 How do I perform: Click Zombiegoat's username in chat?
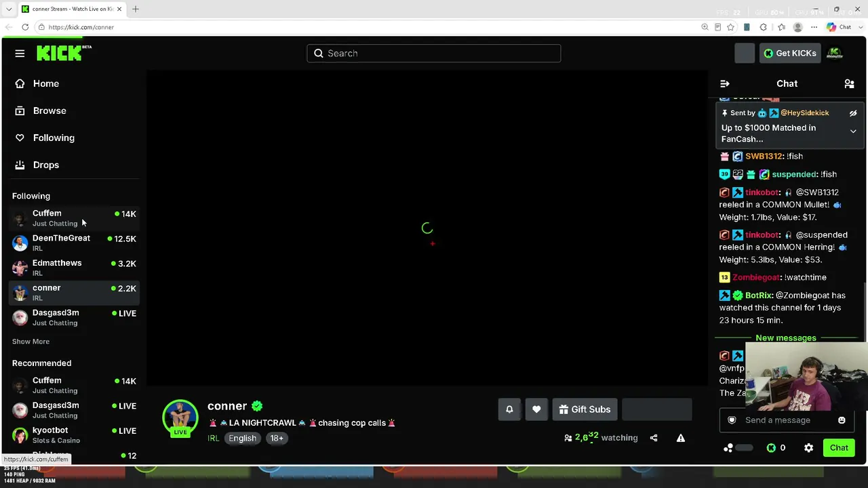[755, 277]
